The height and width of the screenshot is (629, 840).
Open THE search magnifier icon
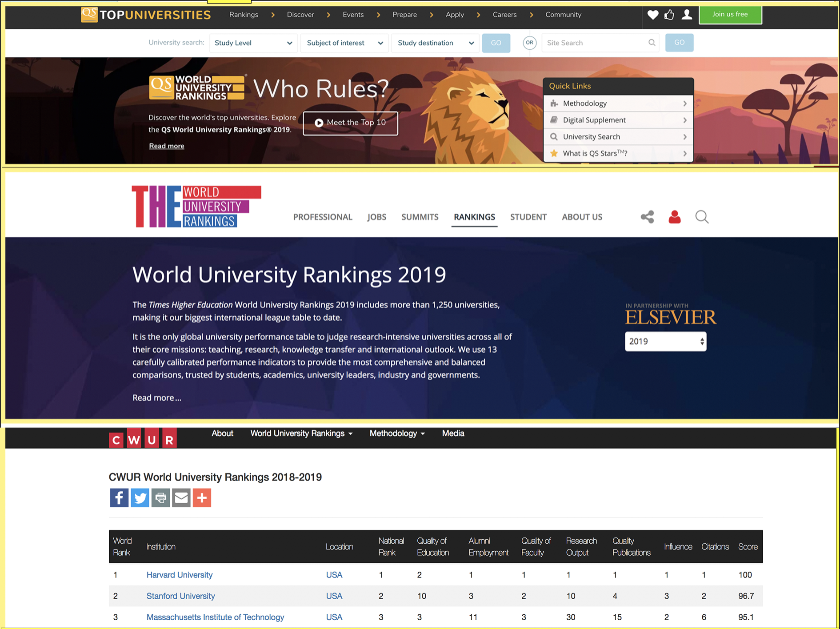point(701,217)
